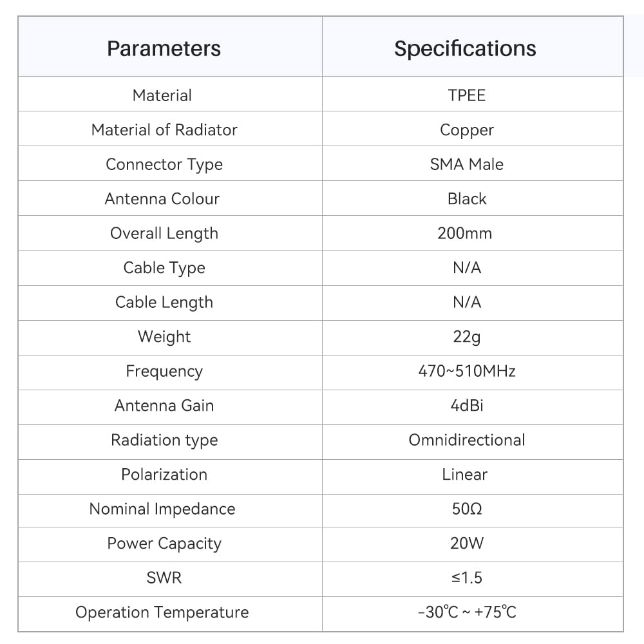Click the Antenna Colour label

tap(162, 199)
